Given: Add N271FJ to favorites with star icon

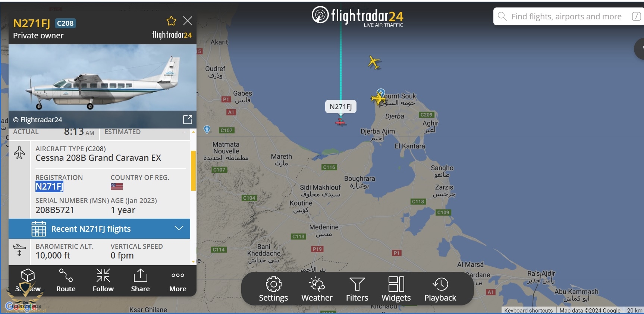Looking at the screenshot, I should 171,21.
